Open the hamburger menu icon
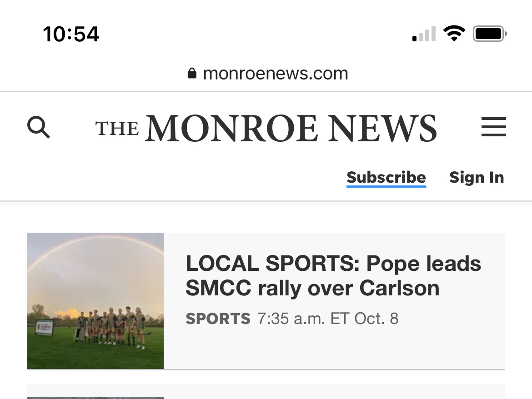This screenshot has height=399, width=532. point(494,127)
